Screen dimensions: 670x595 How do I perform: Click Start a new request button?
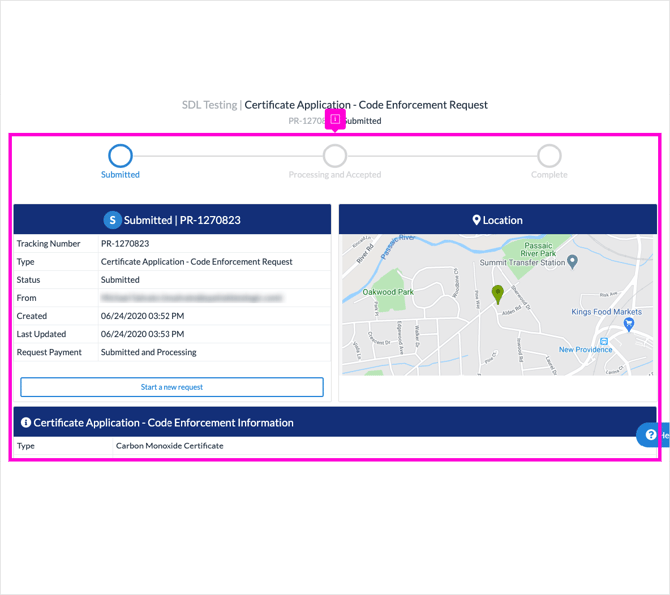(172, 387)
